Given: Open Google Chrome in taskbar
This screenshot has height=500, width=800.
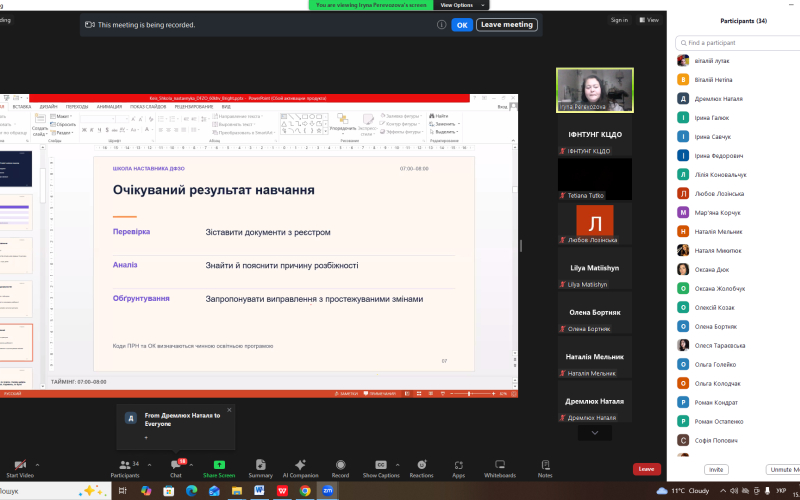Looking at the screenshot, I should pyautogui.click(x=305, y=491).
